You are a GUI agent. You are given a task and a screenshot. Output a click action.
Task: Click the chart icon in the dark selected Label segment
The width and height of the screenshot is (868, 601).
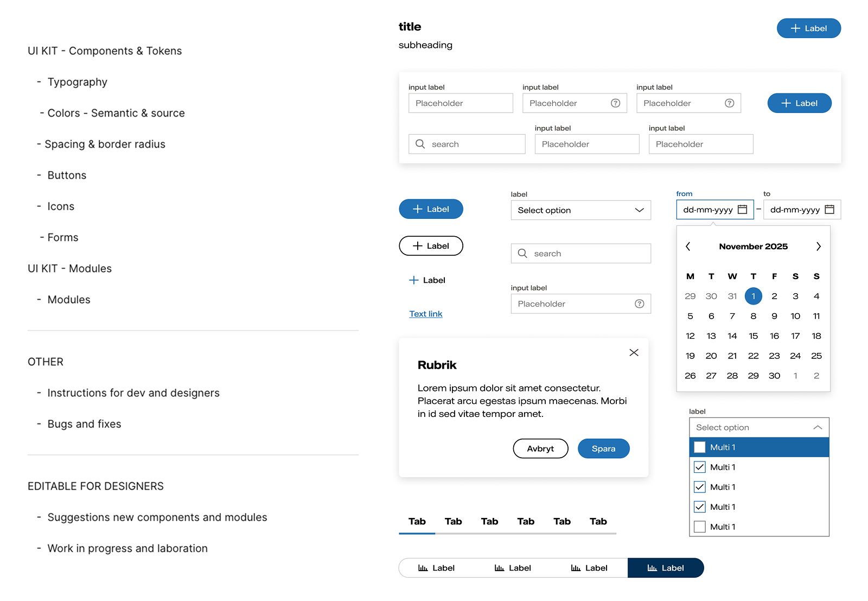pyautogui.click(x=652, y=568)
